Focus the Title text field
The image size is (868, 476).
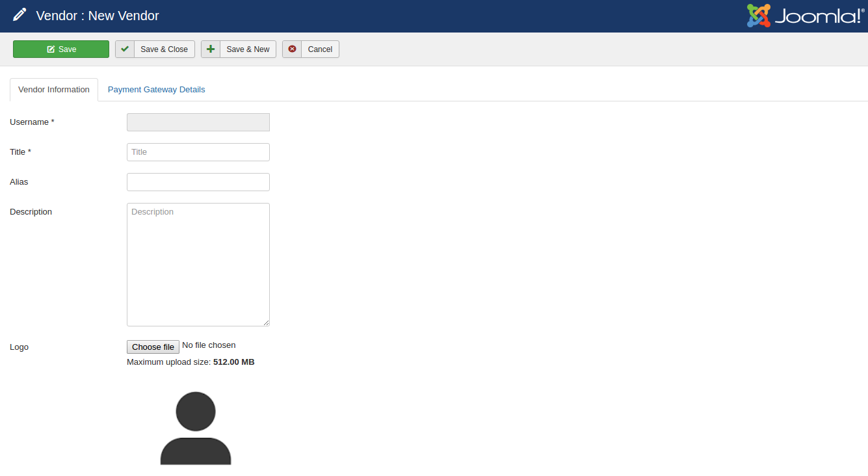198,152
